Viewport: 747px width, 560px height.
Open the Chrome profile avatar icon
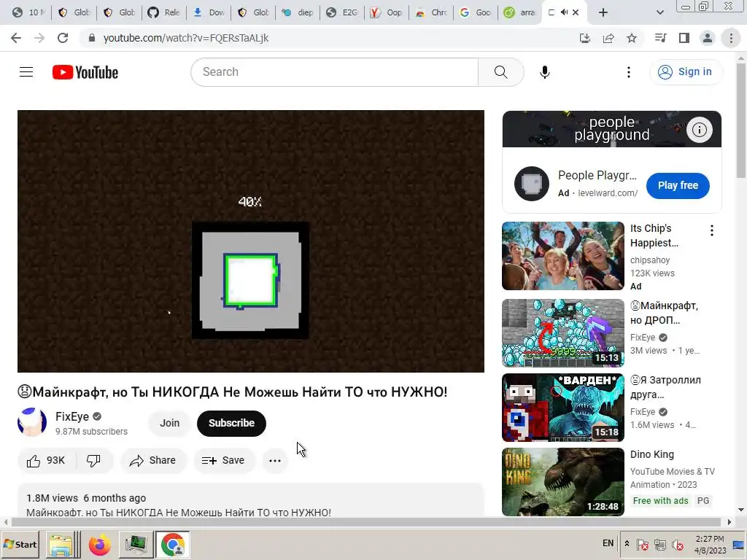pos(708,38)
